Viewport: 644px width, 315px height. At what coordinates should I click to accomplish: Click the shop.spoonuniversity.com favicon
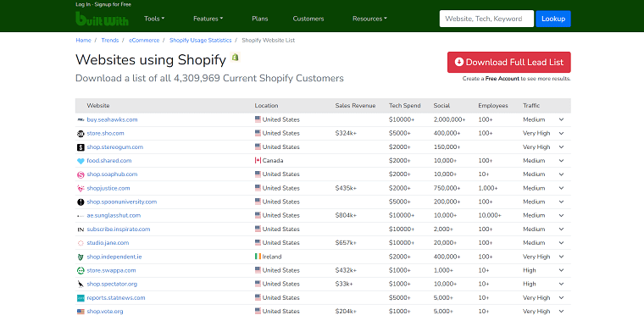click(x=80, y=202)
